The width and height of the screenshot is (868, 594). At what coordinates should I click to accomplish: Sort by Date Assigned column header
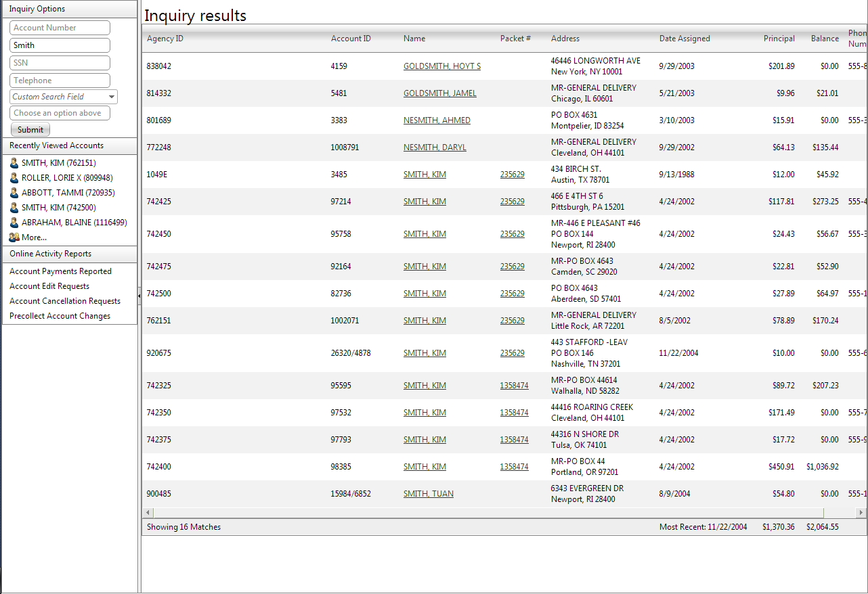(685, 39)
